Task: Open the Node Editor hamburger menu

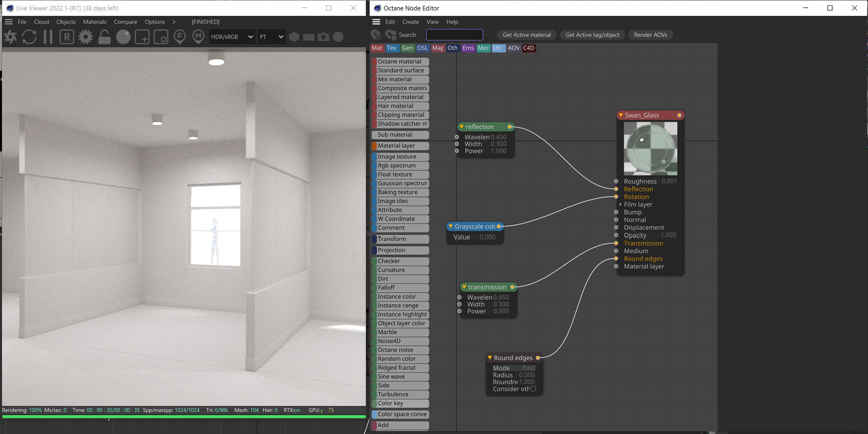Action: click(376, 22)
